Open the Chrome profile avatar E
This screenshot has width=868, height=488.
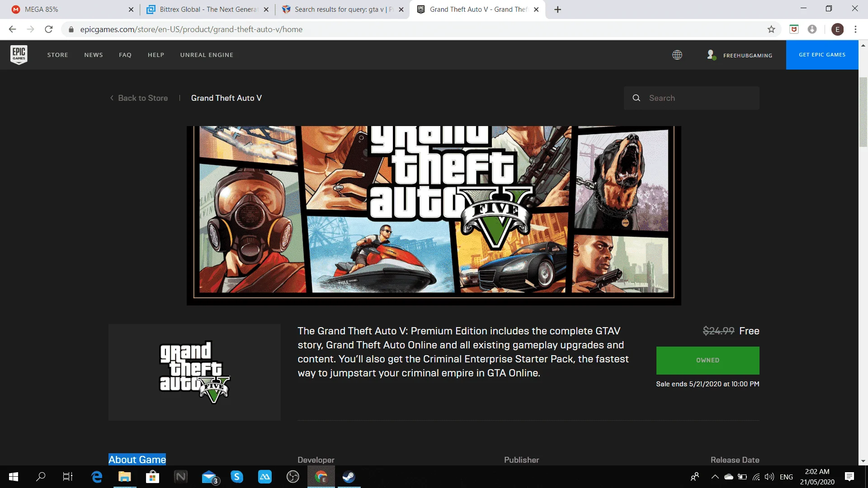pyautogui.click(x=837, y=29)
